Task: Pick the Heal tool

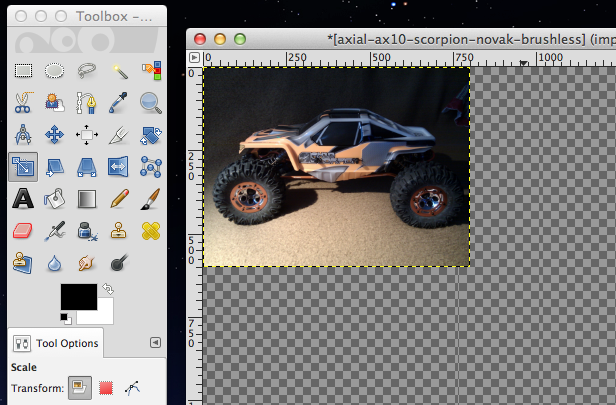Action: 151,231
